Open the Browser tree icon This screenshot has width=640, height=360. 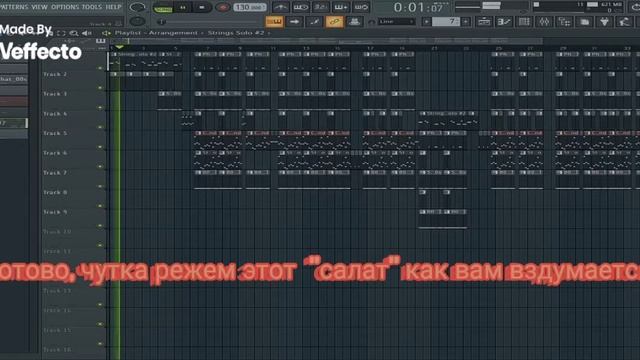pos(564,22)
